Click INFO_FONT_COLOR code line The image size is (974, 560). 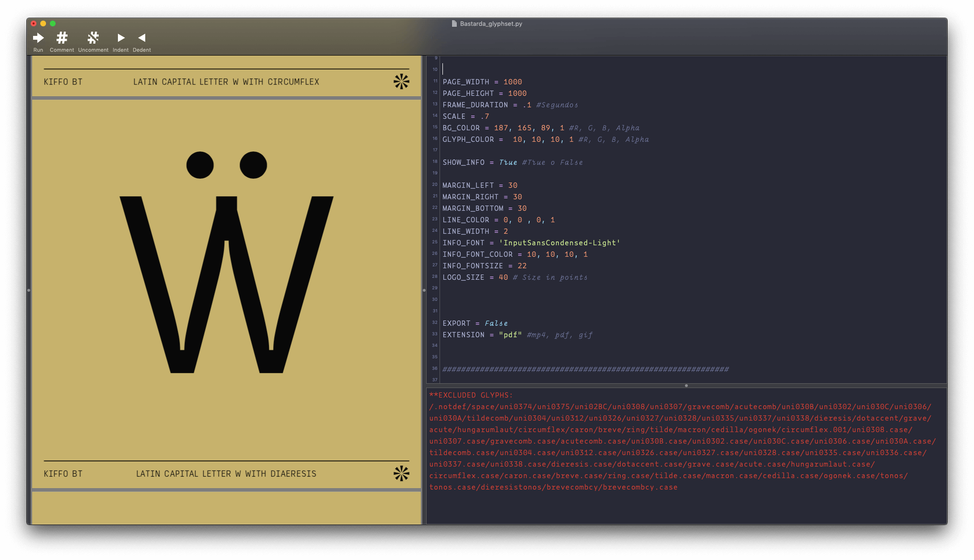(x=515, y=254)
